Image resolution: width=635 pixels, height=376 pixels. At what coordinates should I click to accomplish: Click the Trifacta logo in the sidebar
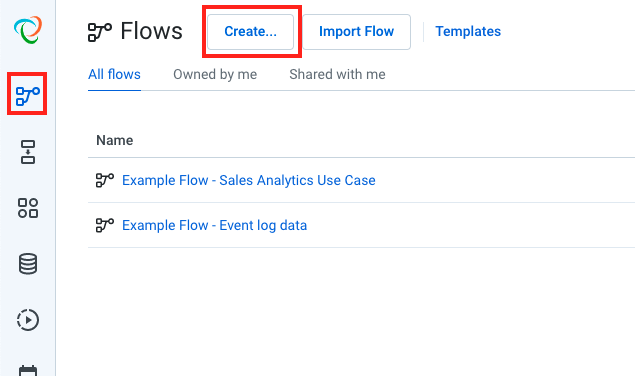click(28, 30)
